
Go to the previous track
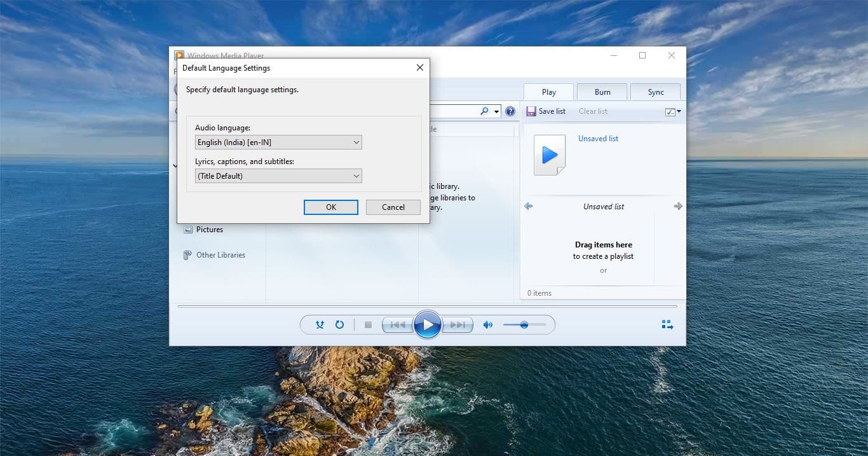click(x=397, y=324)
